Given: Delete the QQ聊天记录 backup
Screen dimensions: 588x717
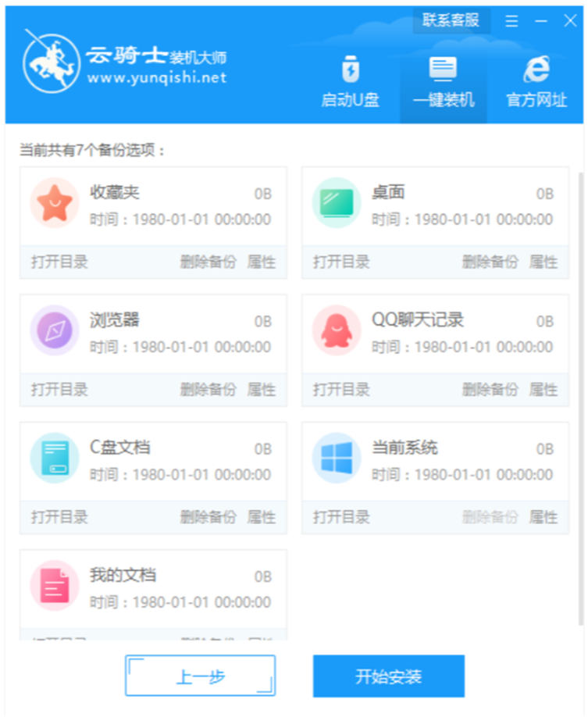Looking at the screenshot, I should pos(490,390).
